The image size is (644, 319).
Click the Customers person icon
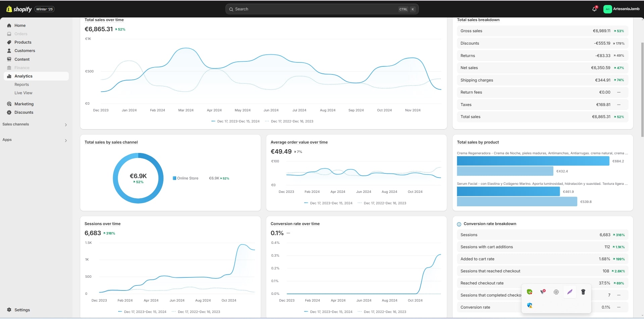pos(9,51)
